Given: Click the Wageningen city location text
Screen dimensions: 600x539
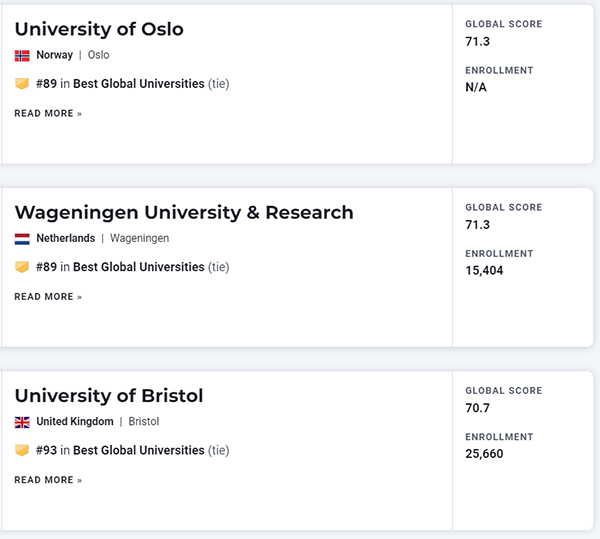Looking at the screenshot, I should click(x=139, y=239).
